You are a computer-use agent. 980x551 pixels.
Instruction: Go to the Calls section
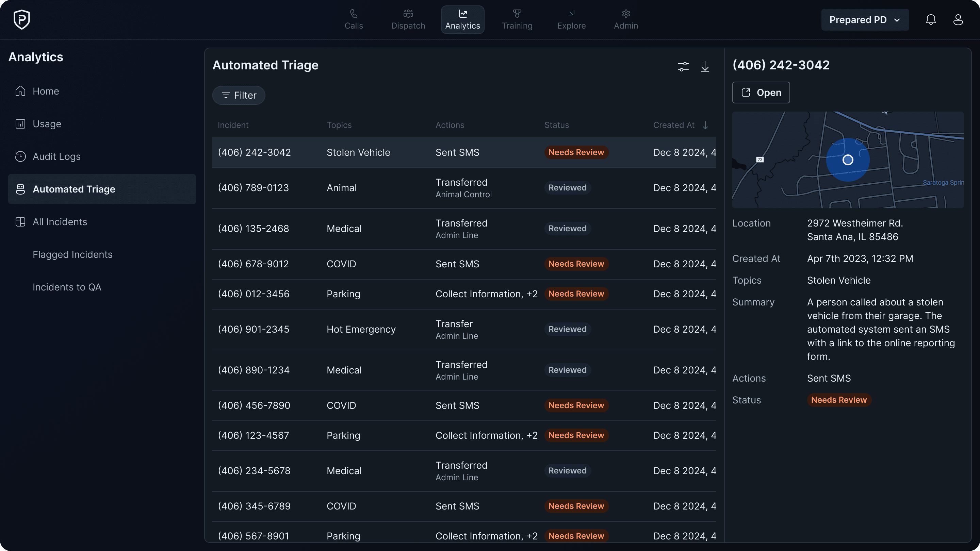(x=354, y=20)
